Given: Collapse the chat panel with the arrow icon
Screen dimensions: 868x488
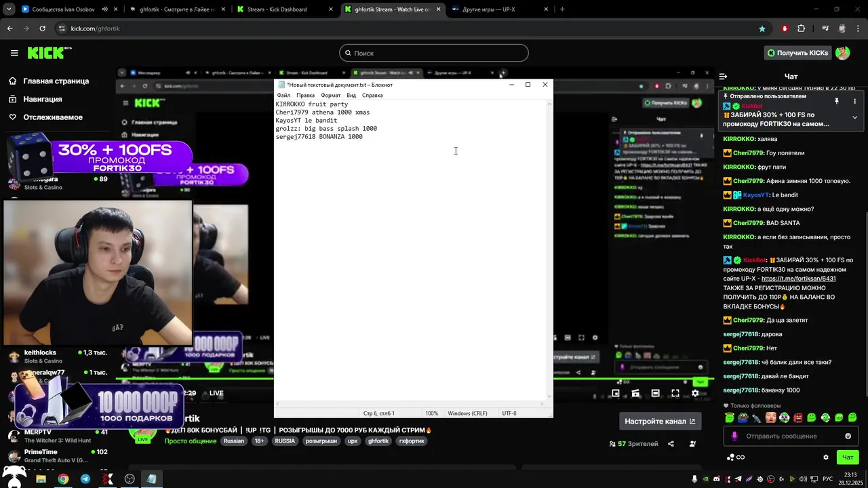Looking at the screenshot, I should click(x=723, y=77).
